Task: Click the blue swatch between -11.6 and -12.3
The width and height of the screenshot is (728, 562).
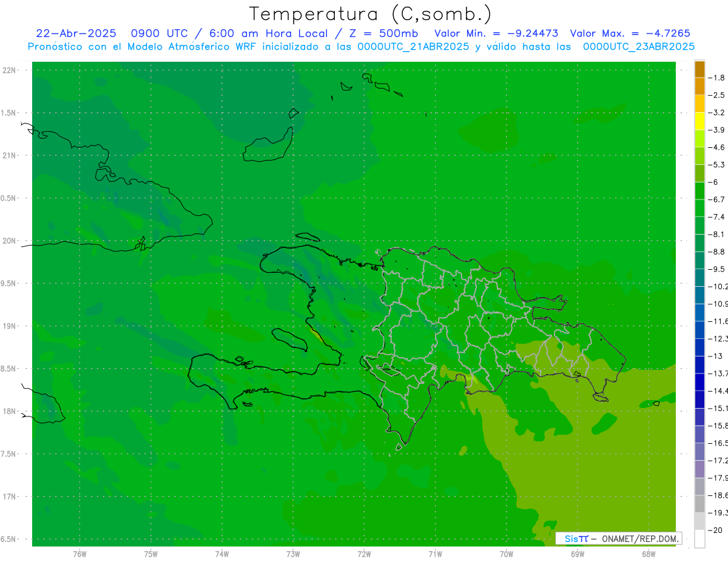Action: [x=699, y=330]
